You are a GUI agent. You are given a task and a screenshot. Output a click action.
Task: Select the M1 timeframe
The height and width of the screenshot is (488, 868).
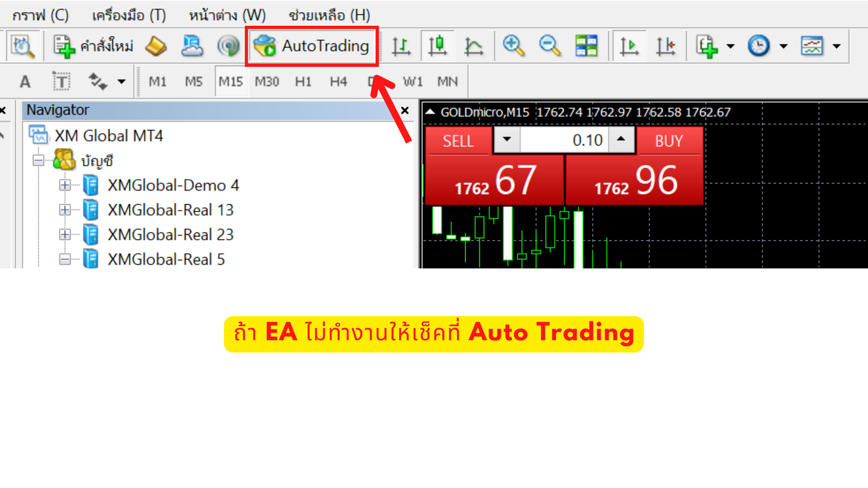pos(158,82)
